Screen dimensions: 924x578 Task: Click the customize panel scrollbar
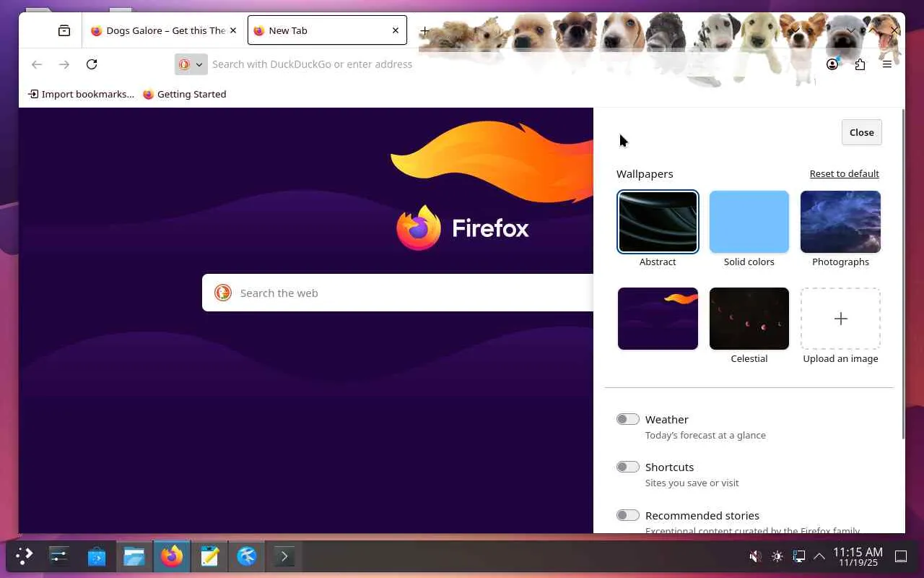tap(902, 275)
